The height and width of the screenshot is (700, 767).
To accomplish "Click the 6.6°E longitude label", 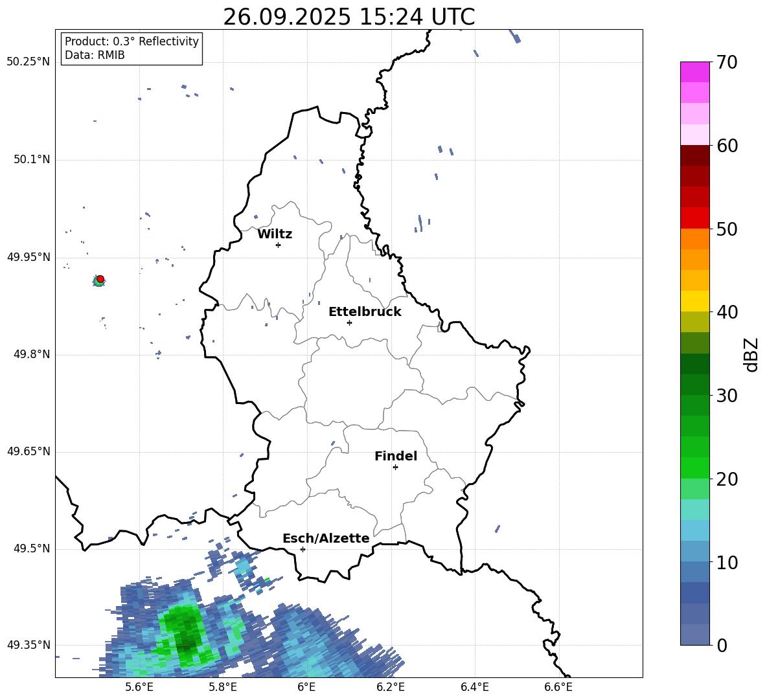I will [x=558, y=687].
